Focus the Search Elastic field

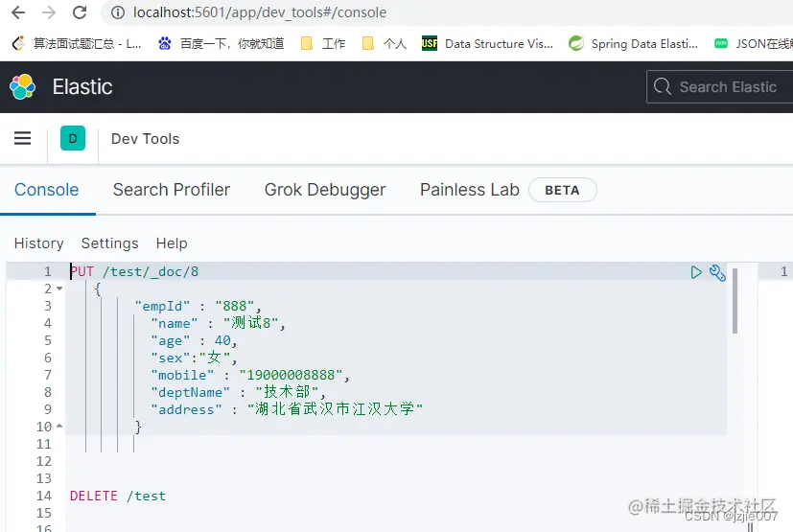pyautogui.click(x=720, y=87)
